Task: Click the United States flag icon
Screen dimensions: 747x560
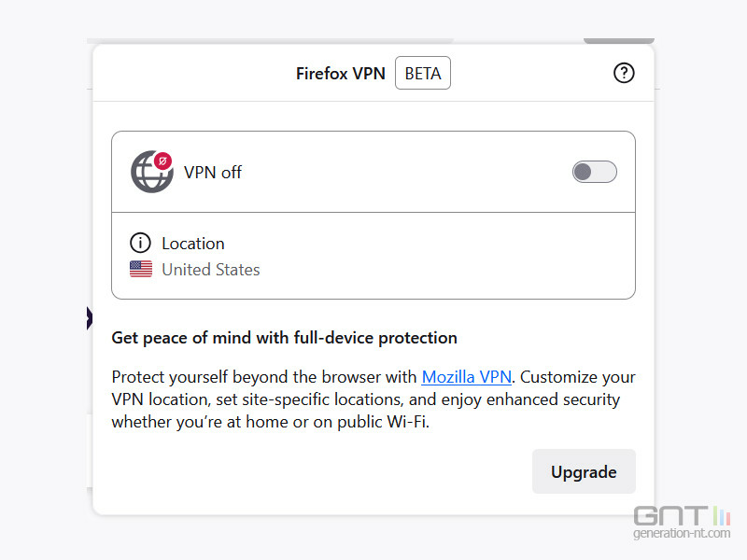Action: 141,270
